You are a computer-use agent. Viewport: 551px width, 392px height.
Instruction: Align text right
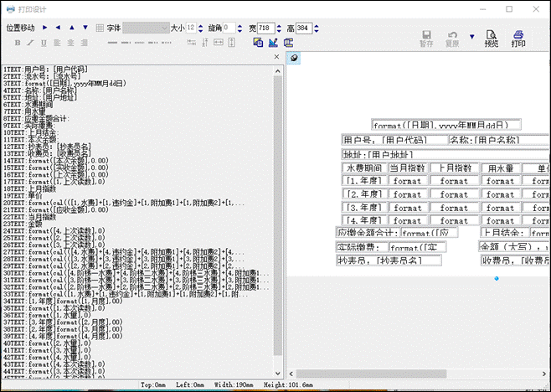[85, 43]
